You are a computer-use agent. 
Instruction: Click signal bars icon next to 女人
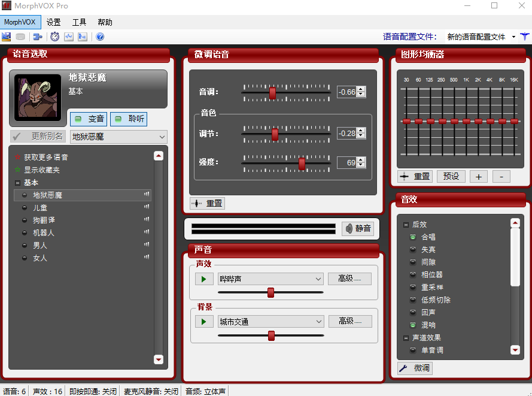[147, 257]
